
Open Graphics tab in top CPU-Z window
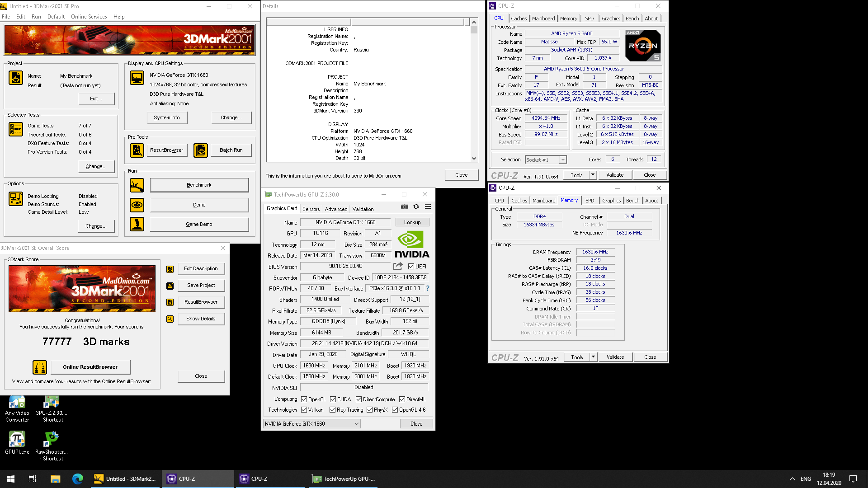point(611,19)
